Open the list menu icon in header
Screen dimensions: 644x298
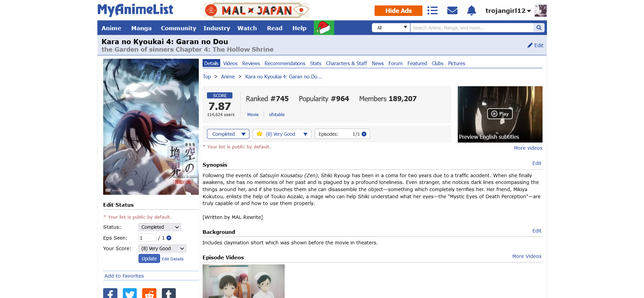point(432,11)
